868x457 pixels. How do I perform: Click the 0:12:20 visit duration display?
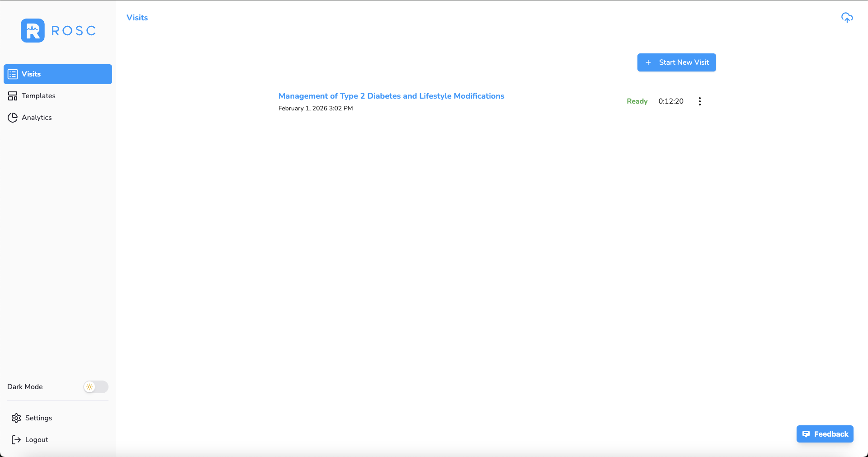671,101
